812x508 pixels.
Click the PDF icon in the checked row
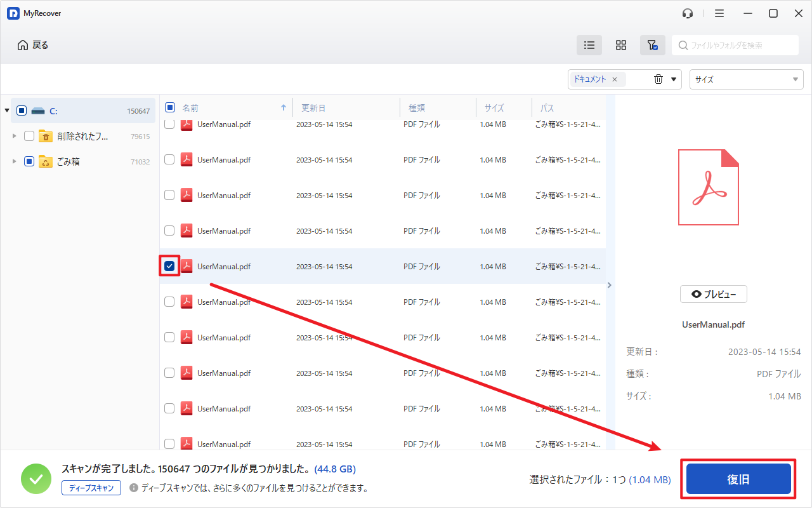coord(187,266)
